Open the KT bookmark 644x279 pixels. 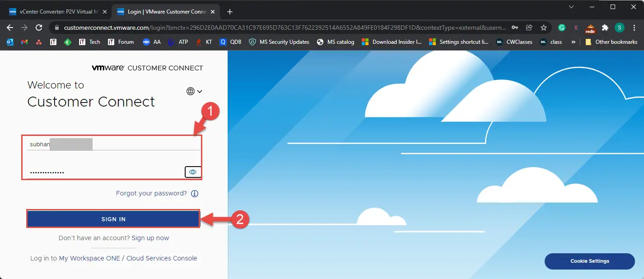click(204, 42)
